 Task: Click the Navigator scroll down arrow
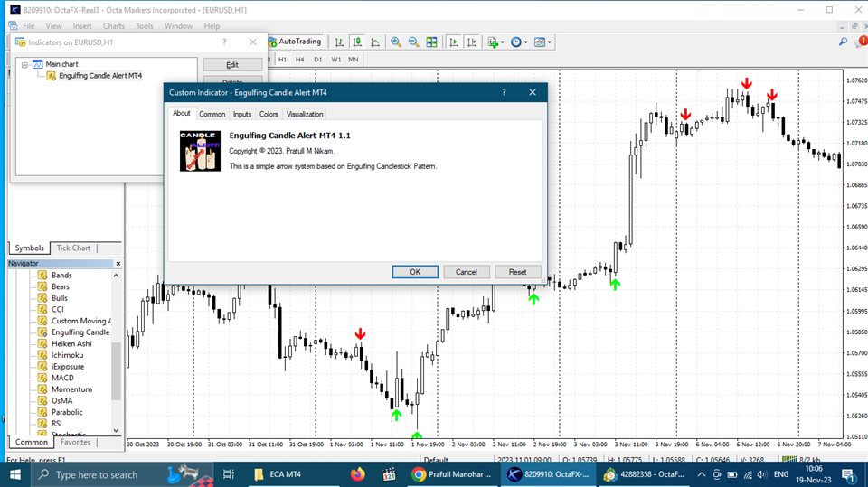[x=116, y=430]
